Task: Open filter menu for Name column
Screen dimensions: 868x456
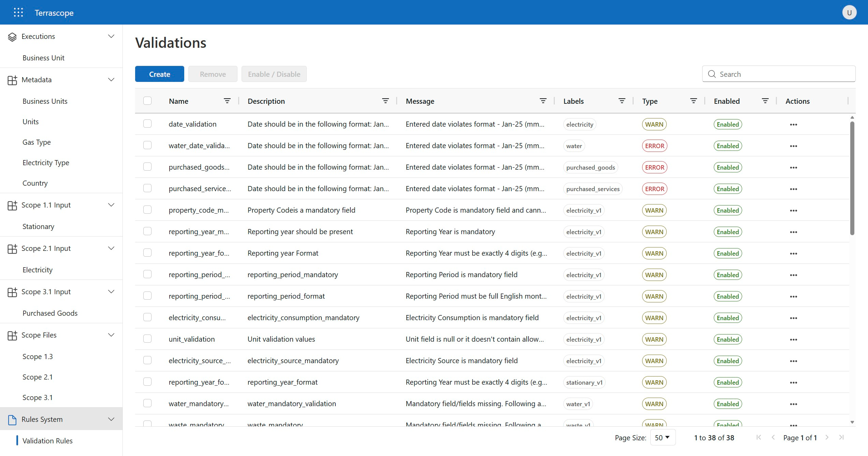Action: 227,101
